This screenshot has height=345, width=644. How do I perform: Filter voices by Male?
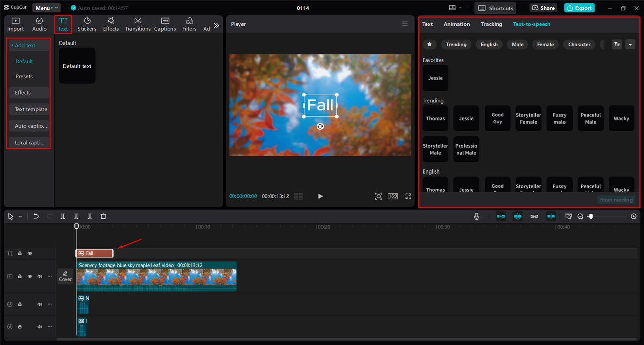(x=517, y=44)
